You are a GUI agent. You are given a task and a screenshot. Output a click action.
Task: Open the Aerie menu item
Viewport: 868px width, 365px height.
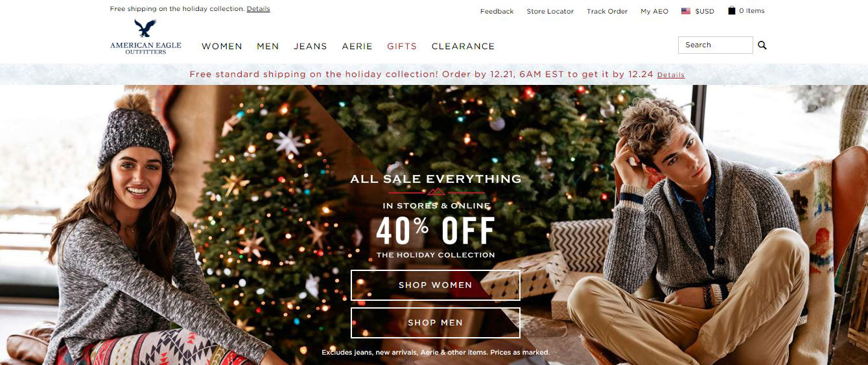[357, 46]
